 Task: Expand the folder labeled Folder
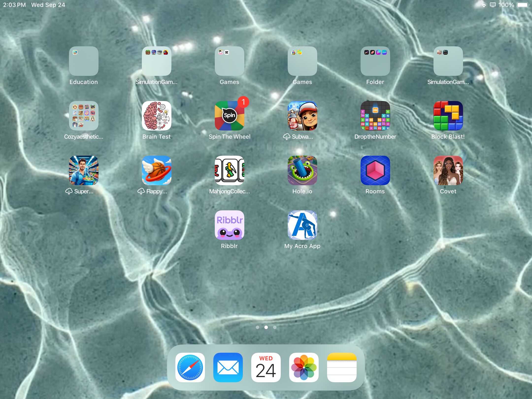375,61
